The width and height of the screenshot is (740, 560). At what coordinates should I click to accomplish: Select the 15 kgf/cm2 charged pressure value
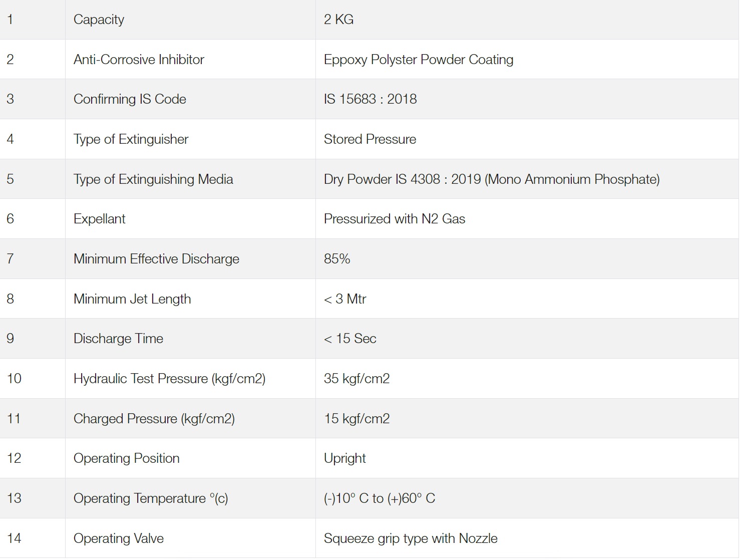tap(357, 419)
